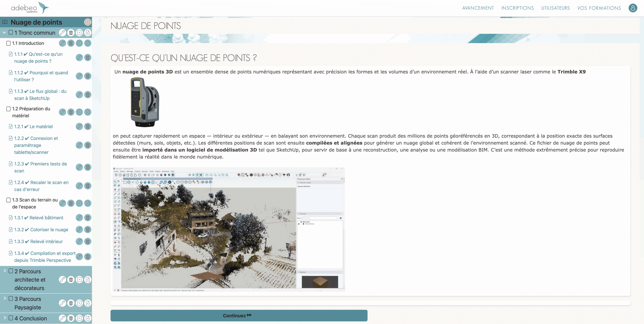The height and width of the screenshot is (324, 644).
Task: Edit the 3 Parcours Paysagiste chapter
Action: coord(62,303)
